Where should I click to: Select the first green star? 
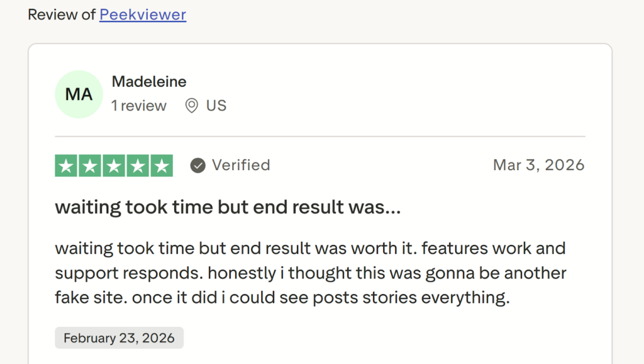click(x=65, y=165)
